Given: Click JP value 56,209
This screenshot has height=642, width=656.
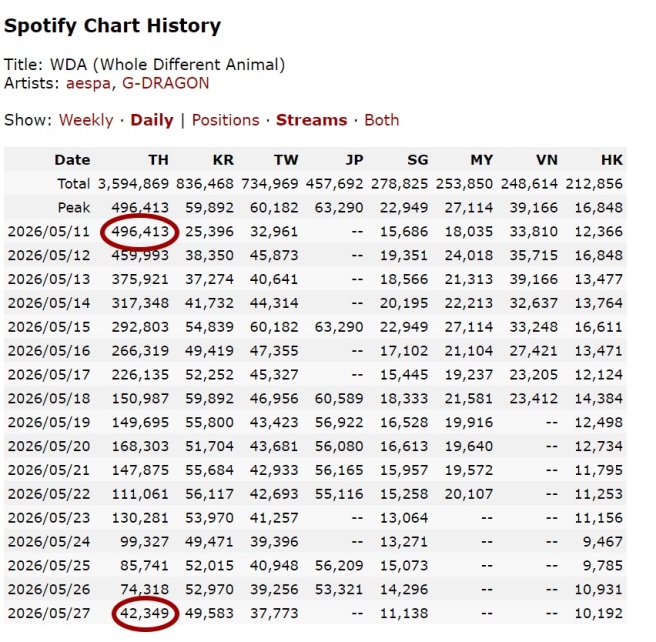Looking at the screenshot, I should (x=339, y=565).
